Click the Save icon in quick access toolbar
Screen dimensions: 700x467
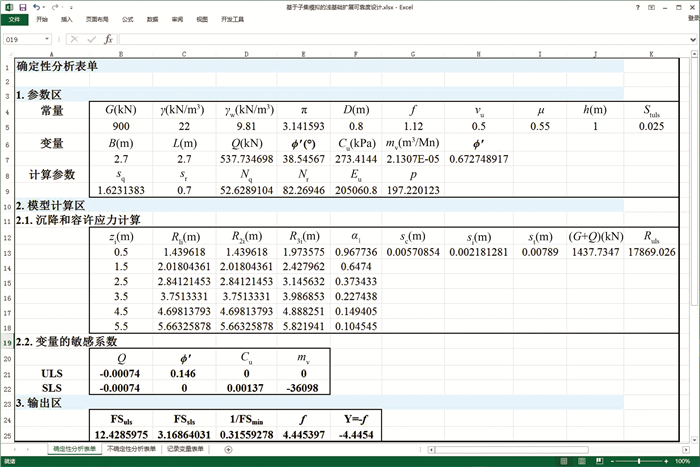[21, 6]
